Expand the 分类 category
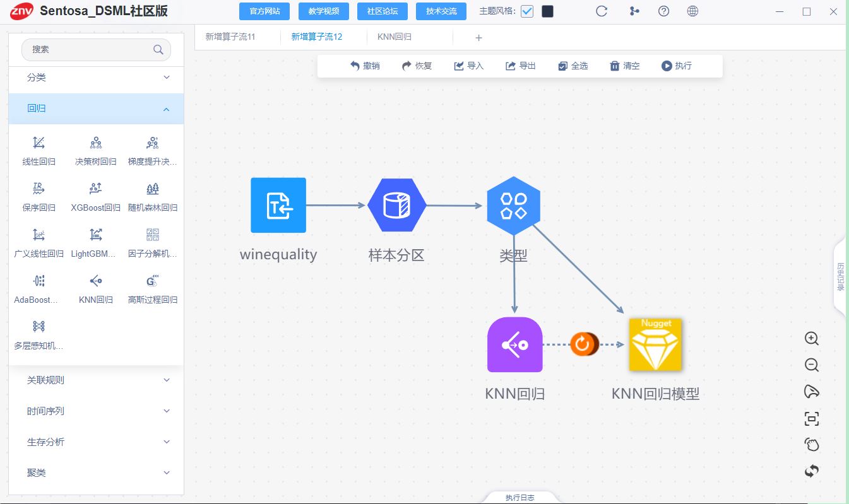The height and width of the screenshot is (504, 849). coord(96,78)
